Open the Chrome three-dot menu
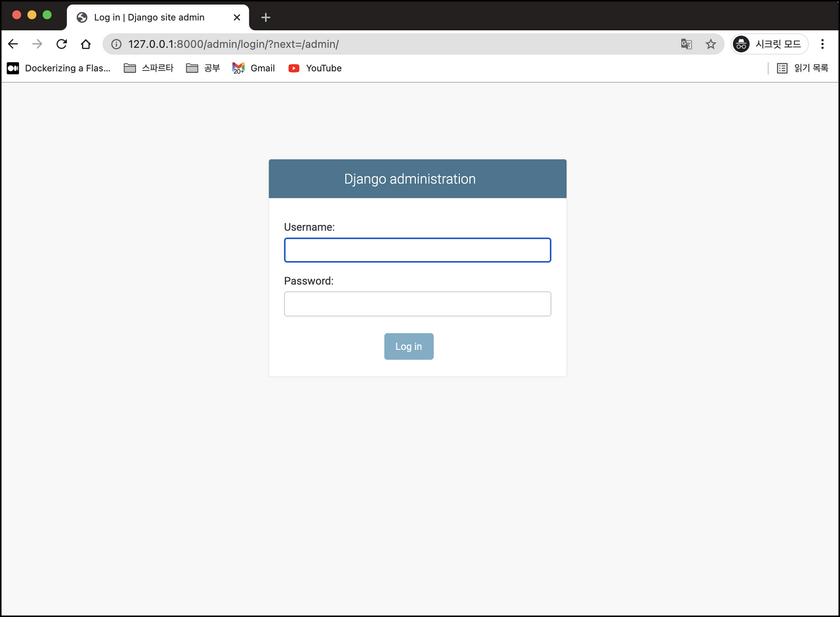840x617 pixels. [822, 44]
